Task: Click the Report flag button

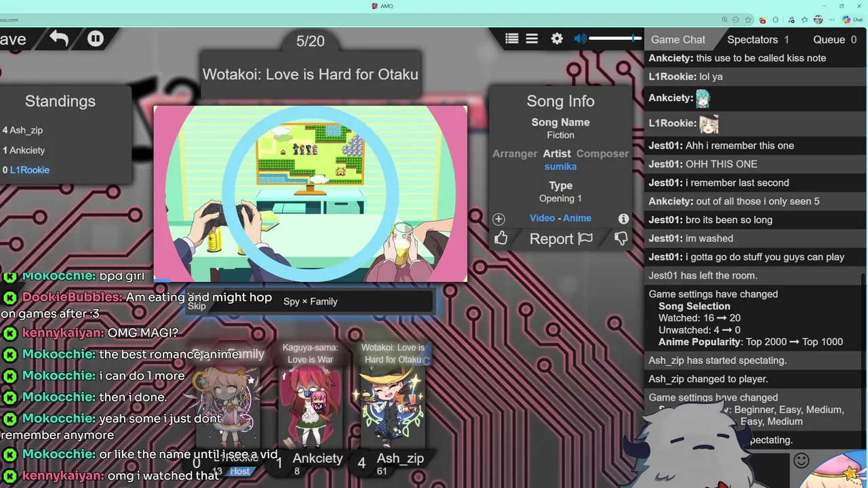Action: pos(561,239)
